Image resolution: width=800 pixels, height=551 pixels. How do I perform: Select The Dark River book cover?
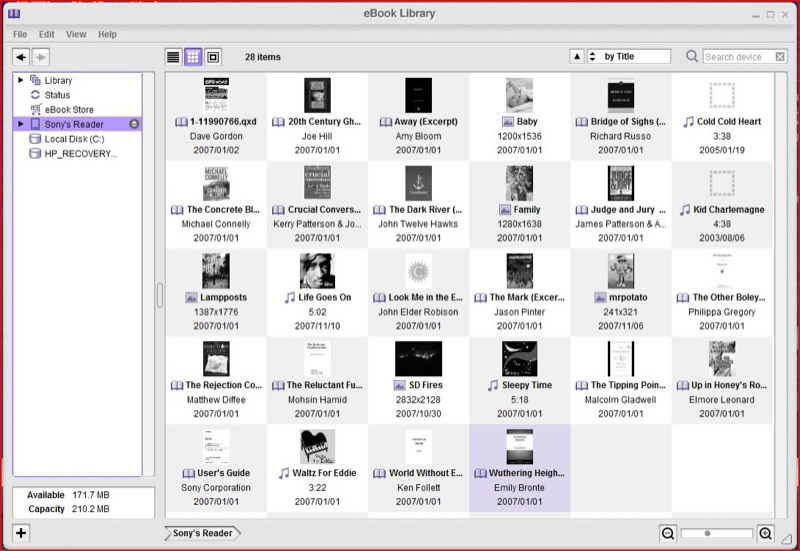pyautogui.click(x=418, y=183)
